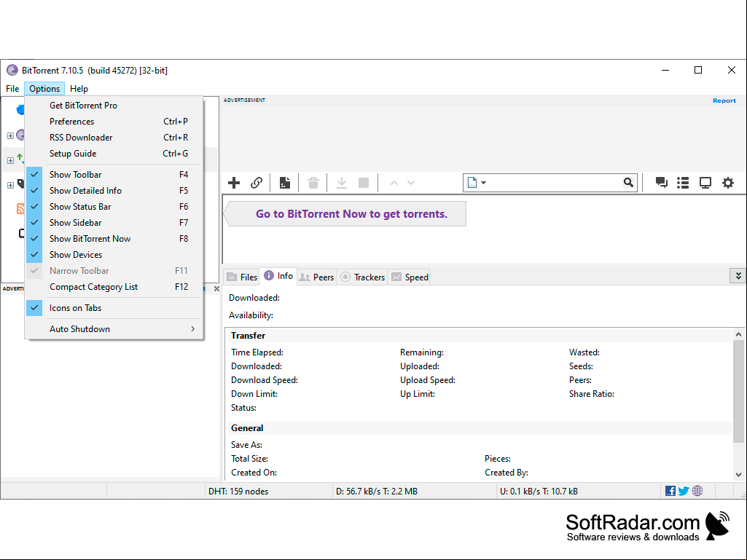Viewport: 747px width, 560px height.
Task: Open the Help menu
Action: pyautogui.click(x=79, y=89)
